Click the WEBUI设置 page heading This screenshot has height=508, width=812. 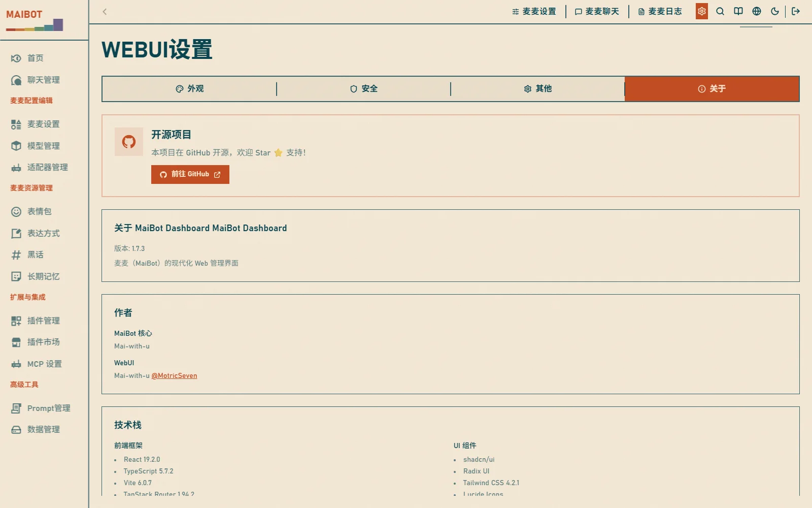coord(157,50)
